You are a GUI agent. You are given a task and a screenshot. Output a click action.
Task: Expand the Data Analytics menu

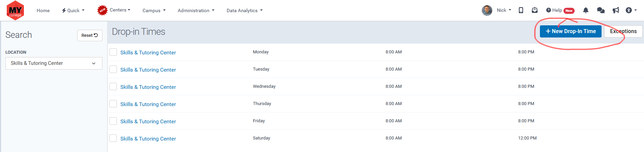(x=245, y=10)
